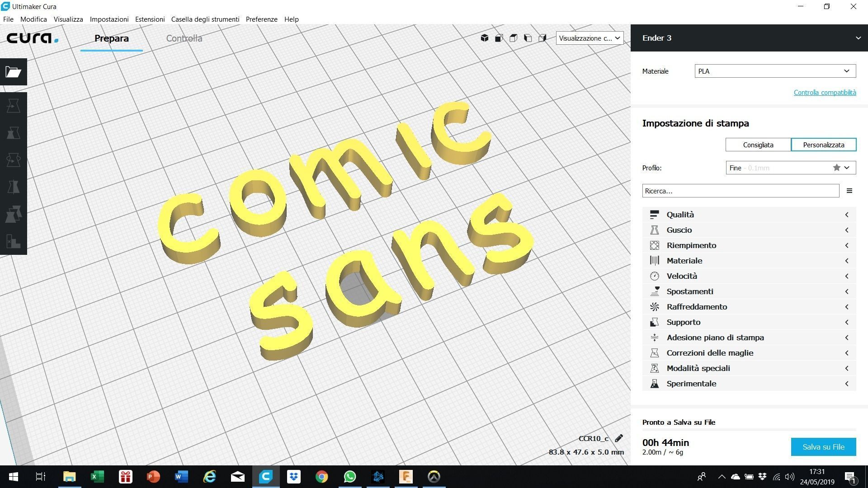Select the Per Model Settings tool

14,214
